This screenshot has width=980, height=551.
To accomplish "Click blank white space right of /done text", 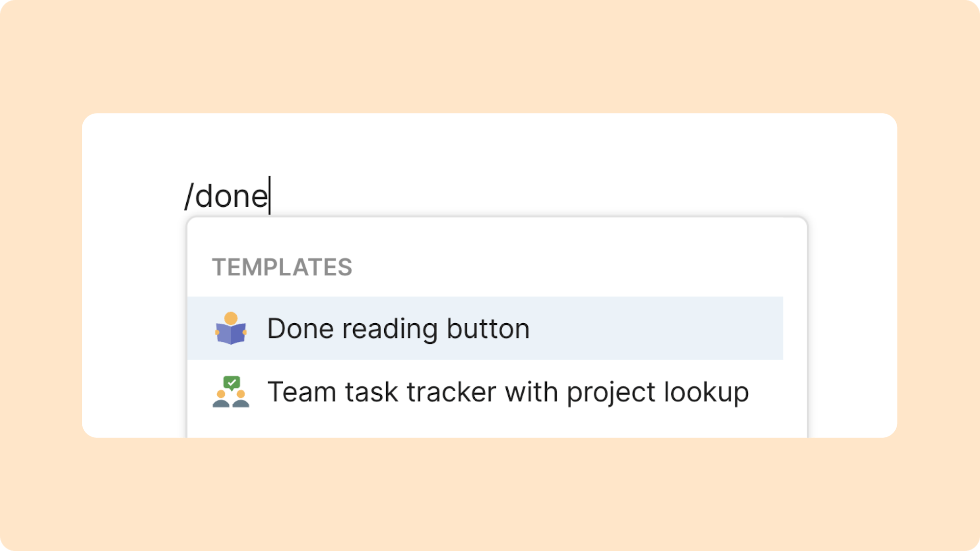I will 539,196.
